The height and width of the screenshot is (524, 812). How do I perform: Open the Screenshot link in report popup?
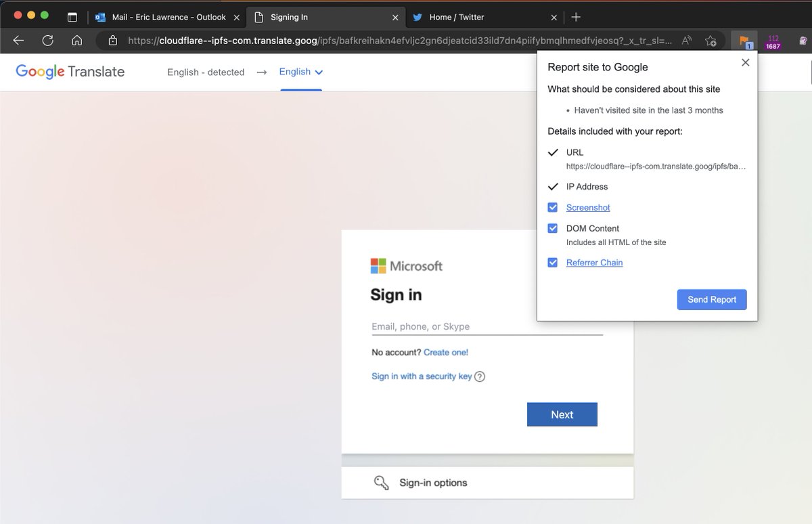(588, 208)
